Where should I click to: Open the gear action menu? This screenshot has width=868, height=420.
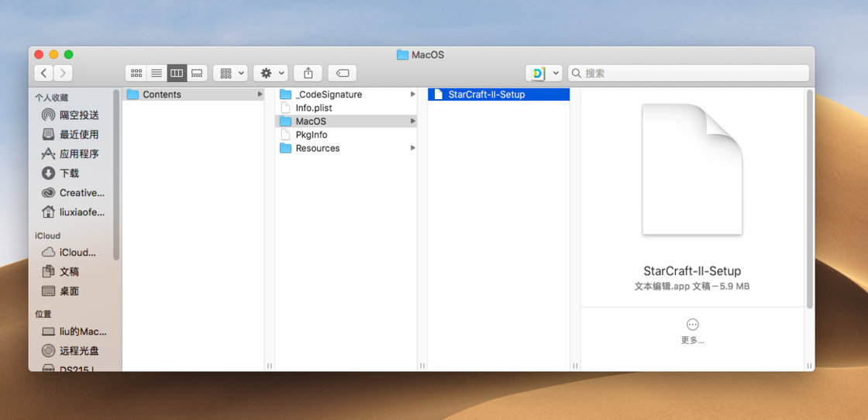[270, 73]
